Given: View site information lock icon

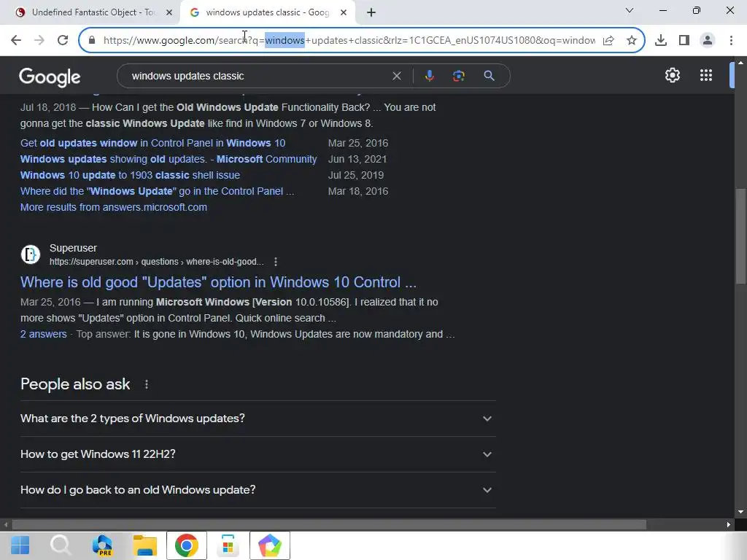Looking at the screenshot, I should pyautogui.click(x=92, y=40).
